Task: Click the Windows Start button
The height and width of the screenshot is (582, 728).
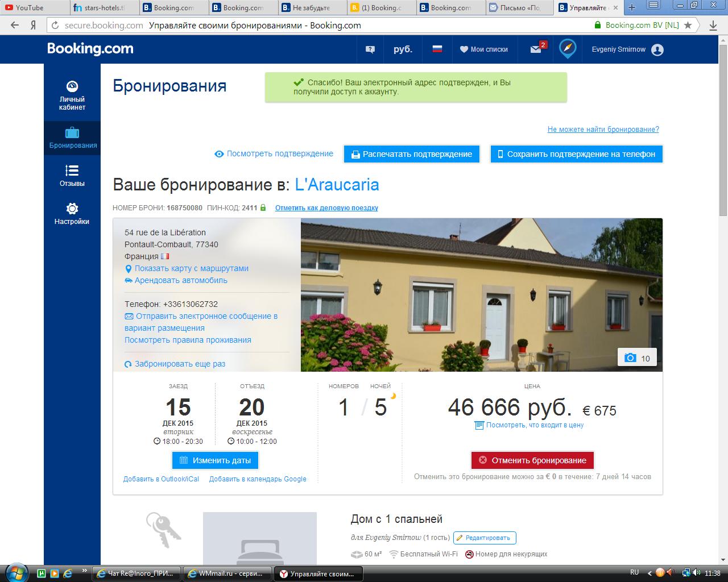Action: 15,573
